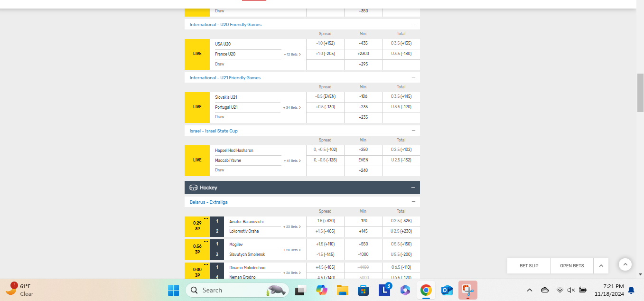The height and width of the screenshot is (301, 644).
Task: Collapse the Hockey section
Action: point(413,188)
